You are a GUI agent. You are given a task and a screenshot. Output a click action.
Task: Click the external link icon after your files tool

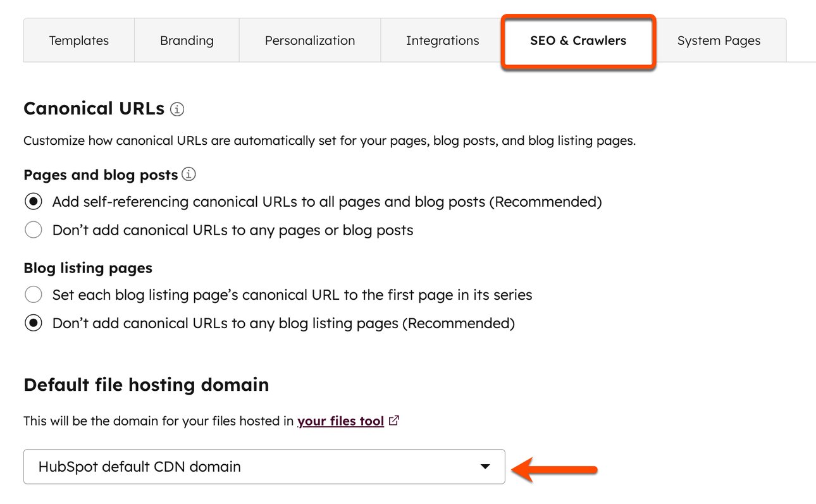pos(394,421)
